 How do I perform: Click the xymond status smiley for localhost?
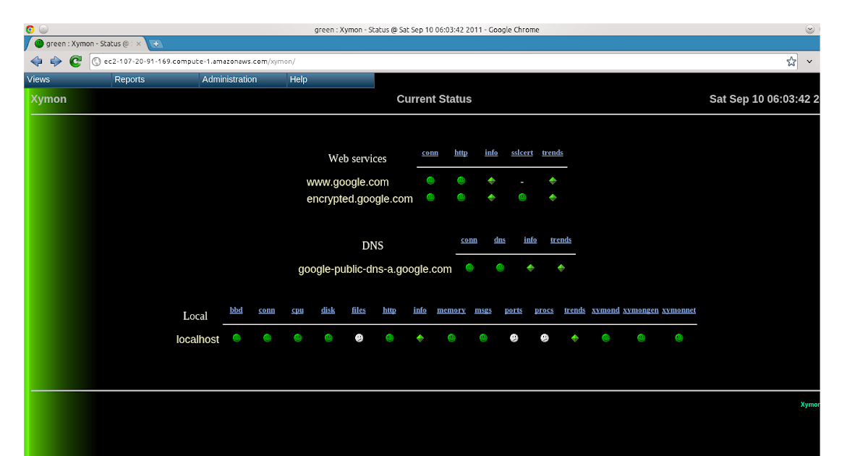click(x=605, y=337)
